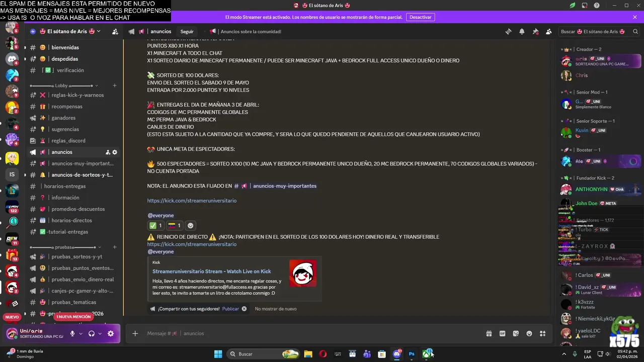Open the Threads icon in channel header

click(x=508, y=31)
